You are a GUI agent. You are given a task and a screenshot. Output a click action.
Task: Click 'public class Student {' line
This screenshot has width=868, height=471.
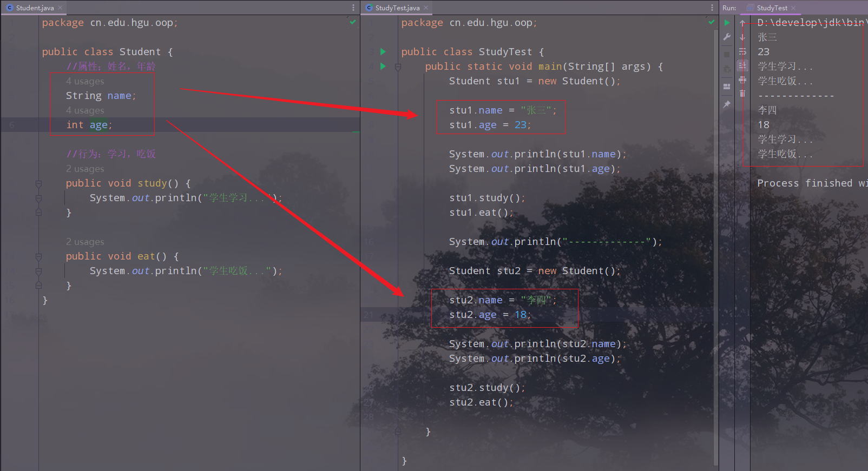pos(108,52)
